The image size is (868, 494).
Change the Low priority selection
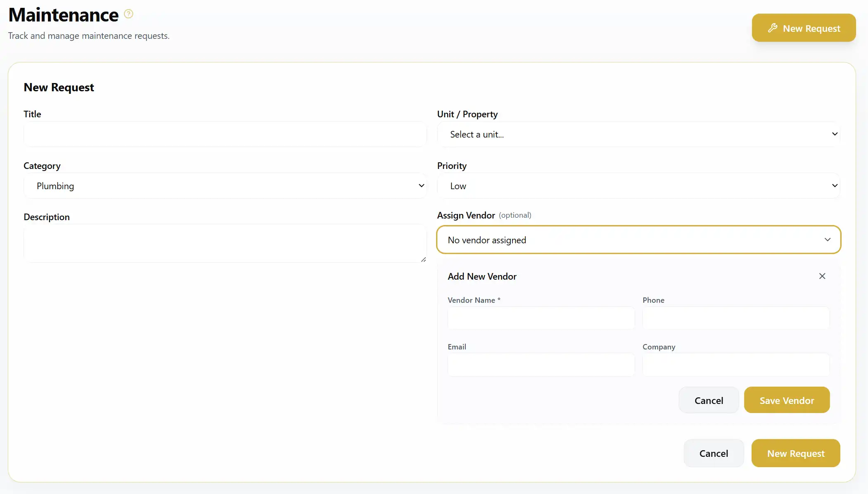pos(638,185)
